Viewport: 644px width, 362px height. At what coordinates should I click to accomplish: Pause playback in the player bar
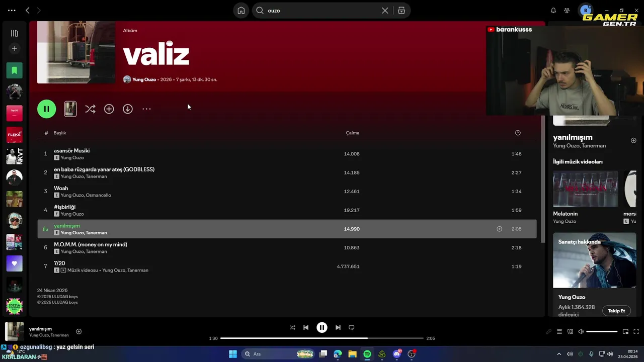[x=322, y=327]
